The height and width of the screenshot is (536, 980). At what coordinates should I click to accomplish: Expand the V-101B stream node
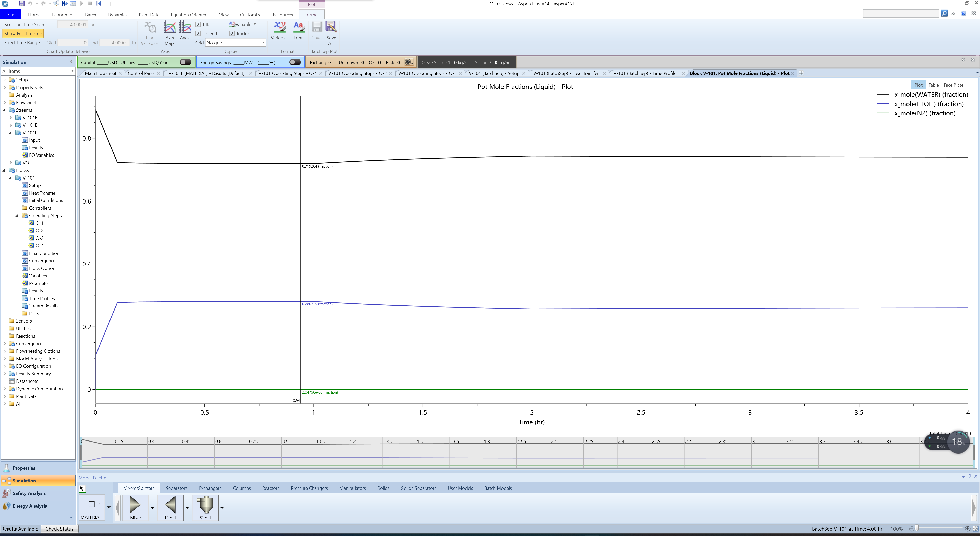[x=11, y=118]
